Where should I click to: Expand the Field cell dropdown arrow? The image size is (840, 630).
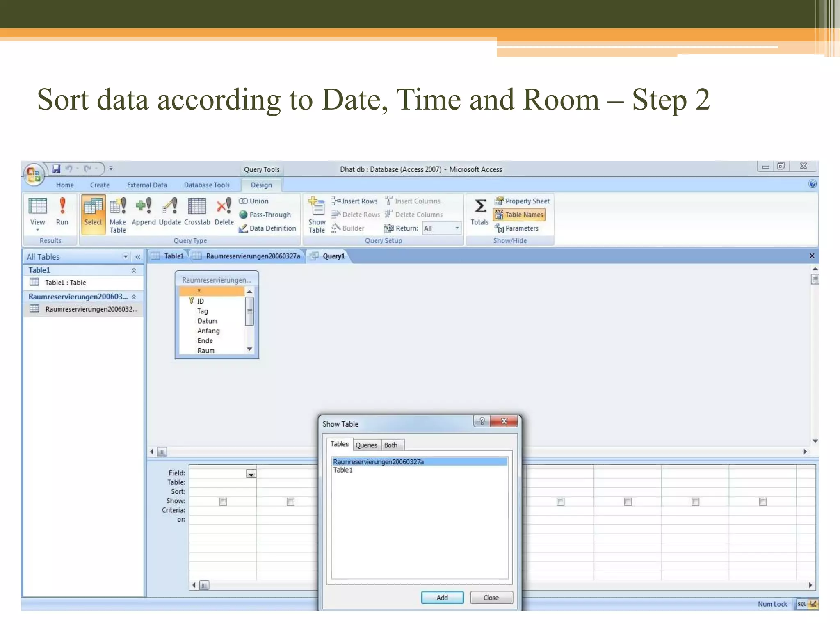[x=251, y=474]
